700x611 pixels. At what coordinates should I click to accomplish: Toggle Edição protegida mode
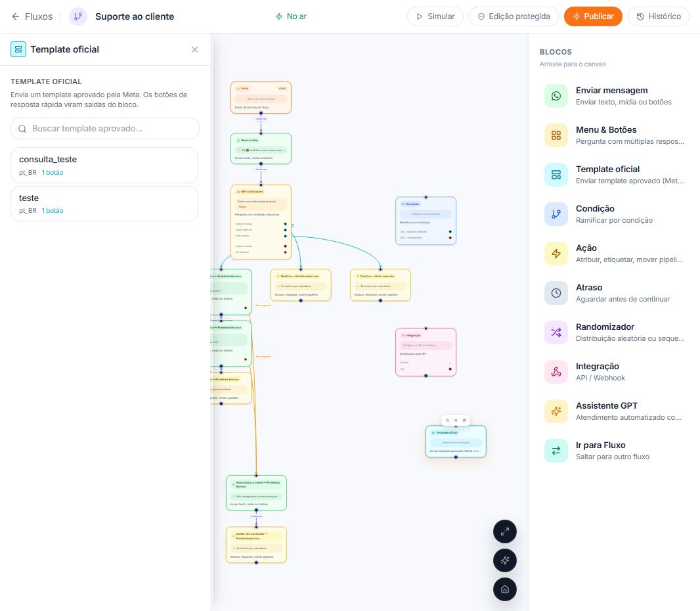(514, 16)
